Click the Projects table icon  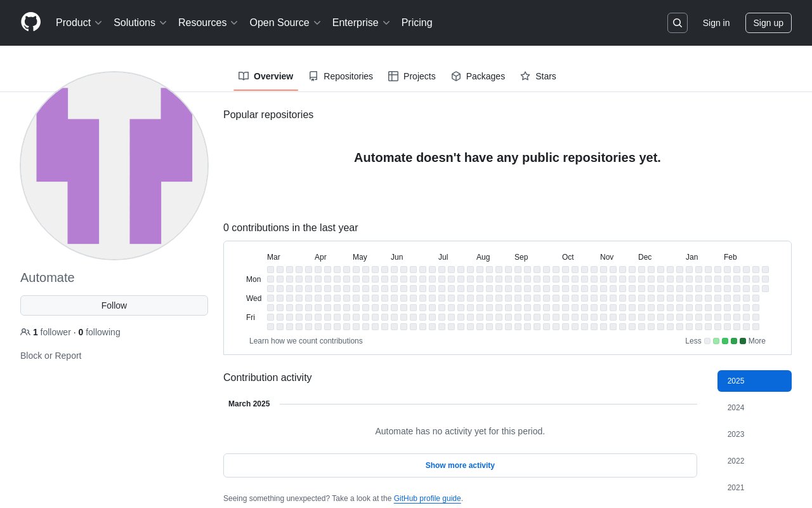[x=393, y=76]
